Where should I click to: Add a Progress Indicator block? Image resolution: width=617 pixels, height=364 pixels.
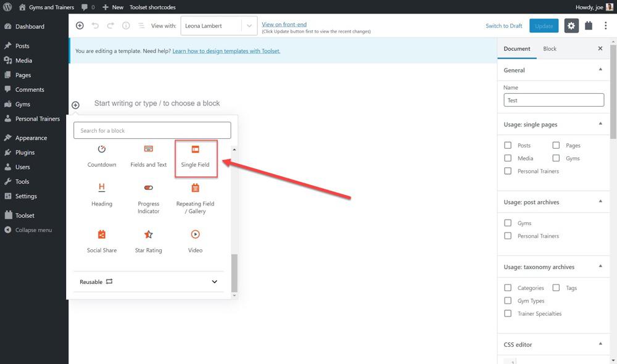click(x=148, y=198)
